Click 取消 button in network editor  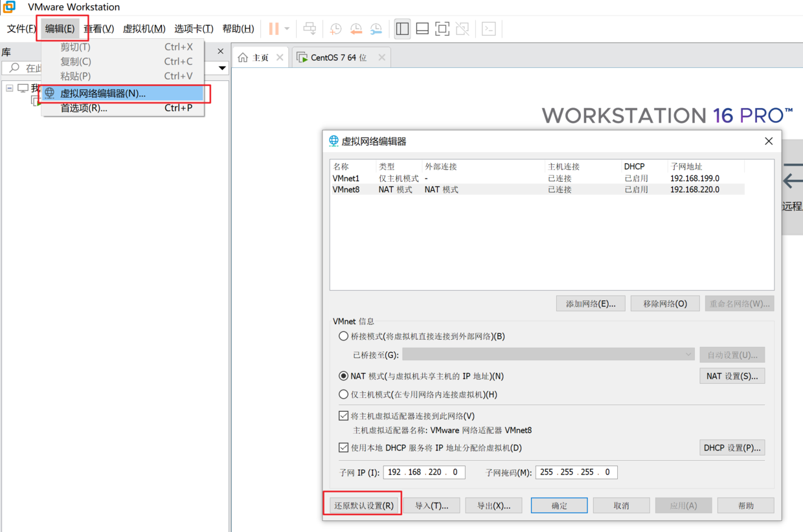[622, 505]
